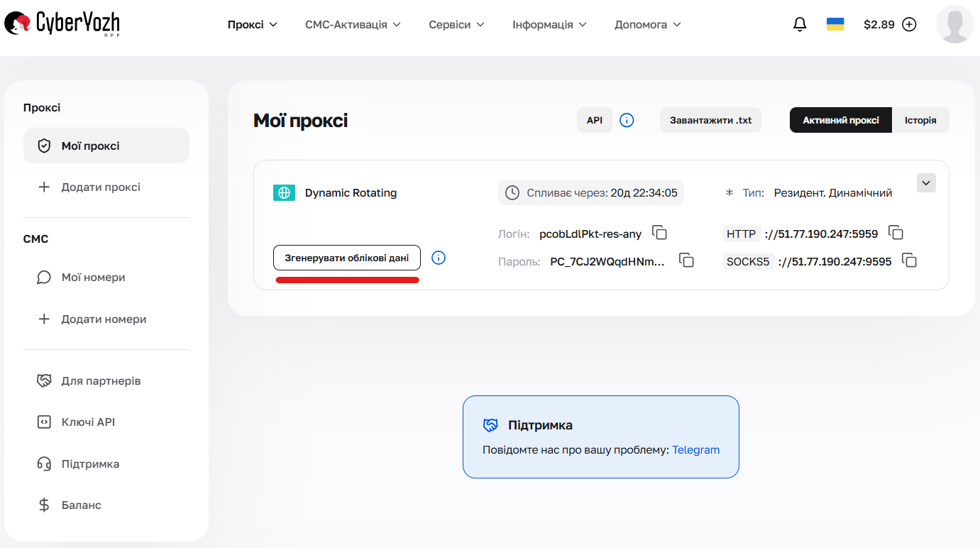Select the Активний проксі tab
Image resolution: width=980 pixels, height=548 pixels.
840,120
